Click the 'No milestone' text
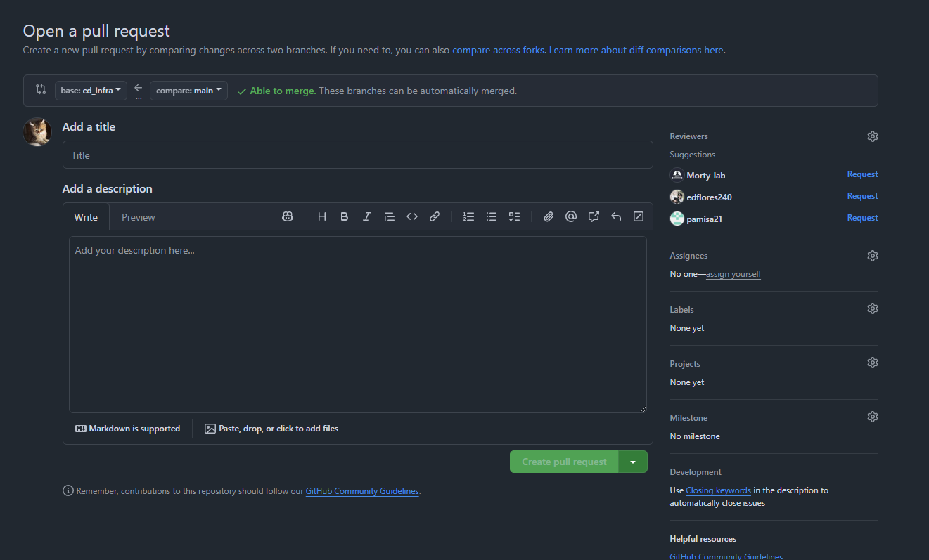The image size is (929, 560). pyautogui.click(x=695, y=436)
